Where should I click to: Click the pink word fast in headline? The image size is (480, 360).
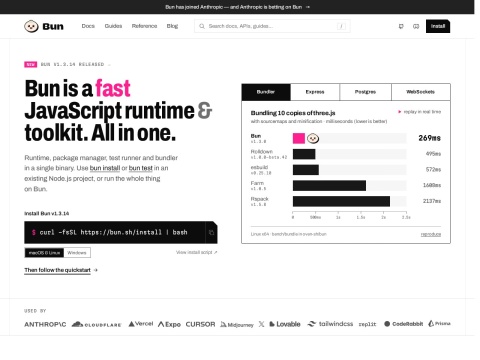(113, 88)
